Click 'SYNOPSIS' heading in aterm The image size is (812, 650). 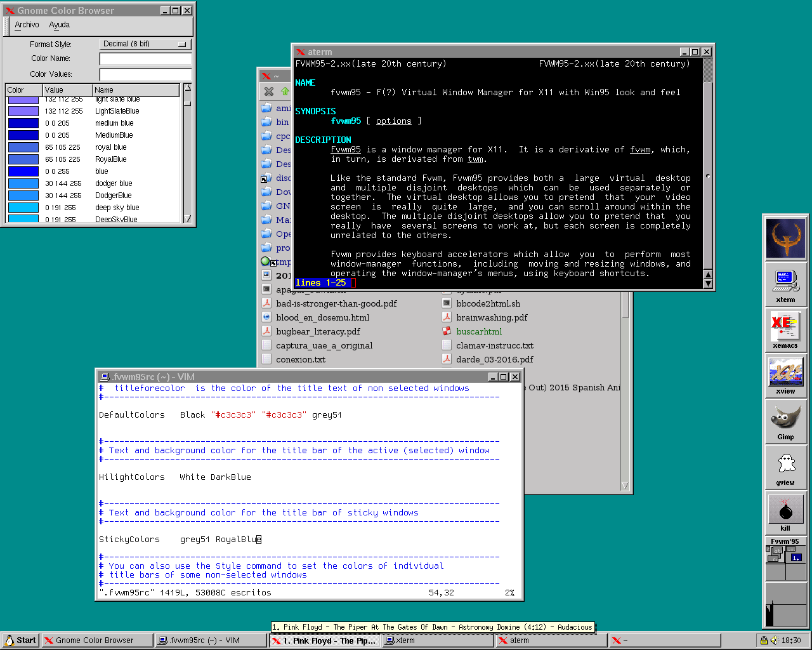315,111
